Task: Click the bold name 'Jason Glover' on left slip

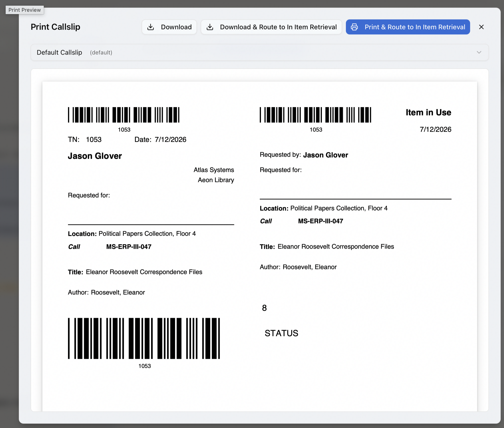Action: [x=95, y=156]
